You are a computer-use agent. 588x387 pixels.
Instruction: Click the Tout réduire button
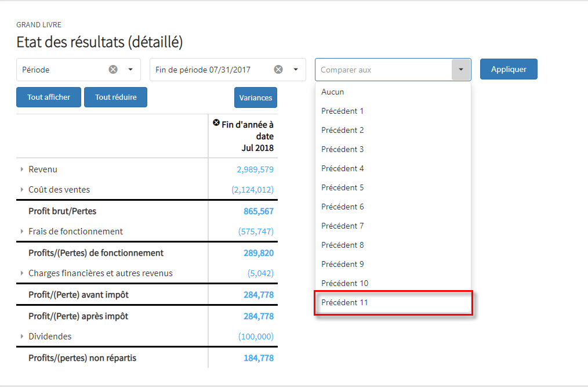coord(115,97)
